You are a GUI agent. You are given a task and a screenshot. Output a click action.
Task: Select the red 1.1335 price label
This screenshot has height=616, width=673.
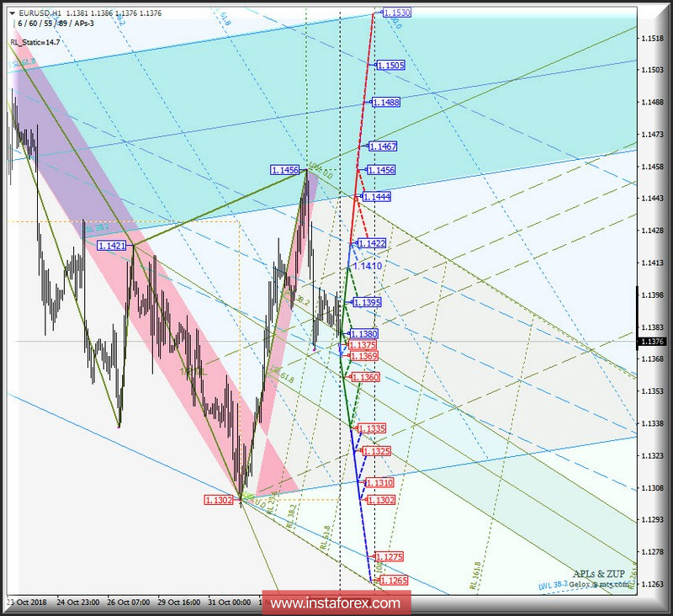click(372, 428)
